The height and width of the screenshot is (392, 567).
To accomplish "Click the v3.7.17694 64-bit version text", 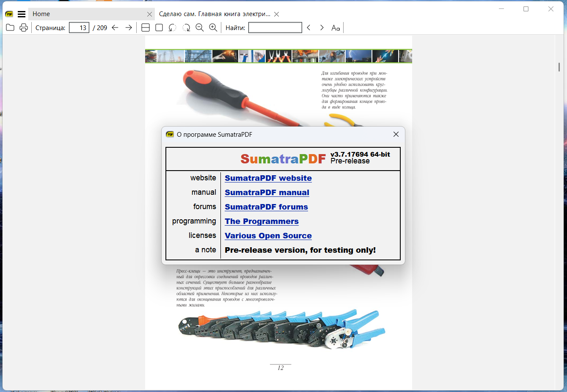I will [361, 155].
